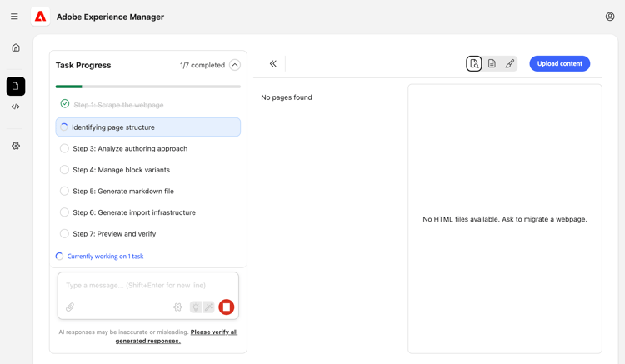Screen dimensions: 625x364
Task: Switch to the document view tab
Action: pyautogui.click(x=492, y=63)
